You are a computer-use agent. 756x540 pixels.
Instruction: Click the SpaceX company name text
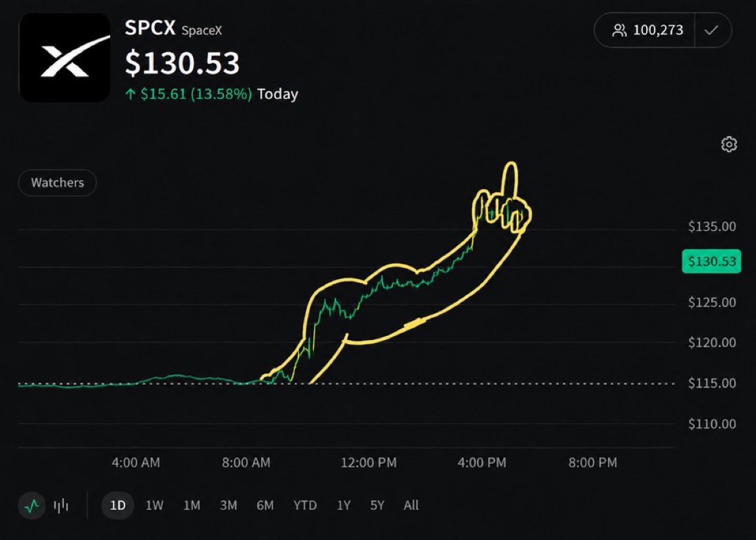201,30
